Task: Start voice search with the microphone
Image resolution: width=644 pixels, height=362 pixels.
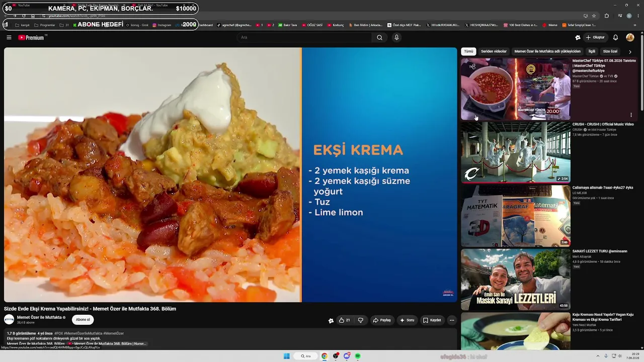Action: point(396,37)
